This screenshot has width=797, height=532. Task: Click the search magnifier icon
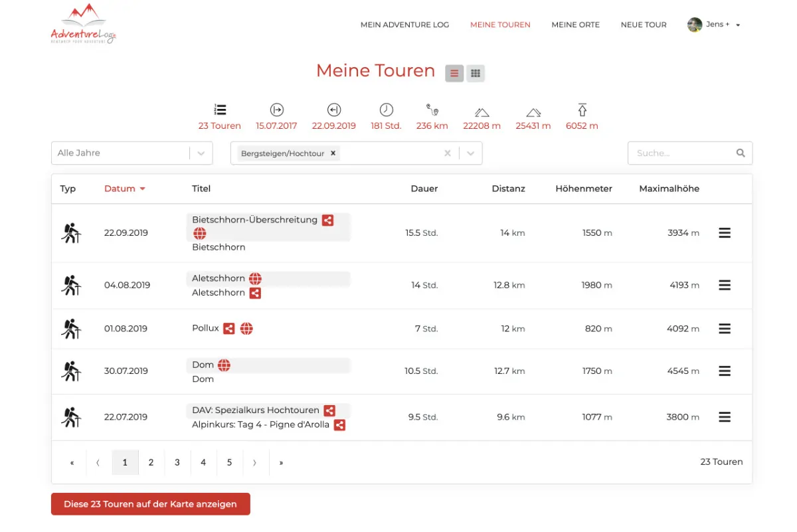741,153
